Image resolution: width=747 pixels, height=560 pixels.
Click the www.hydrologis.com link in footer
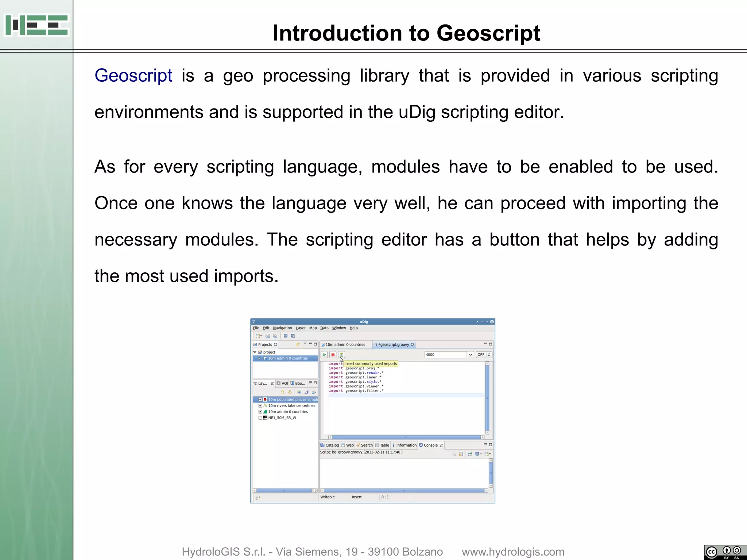pos(513,552)
